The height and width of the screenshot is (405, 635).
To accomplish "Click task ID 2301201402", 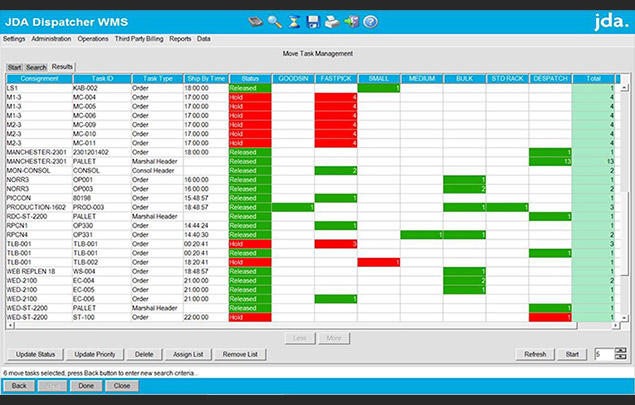I will pyautogui.click(x=102, y=152).
